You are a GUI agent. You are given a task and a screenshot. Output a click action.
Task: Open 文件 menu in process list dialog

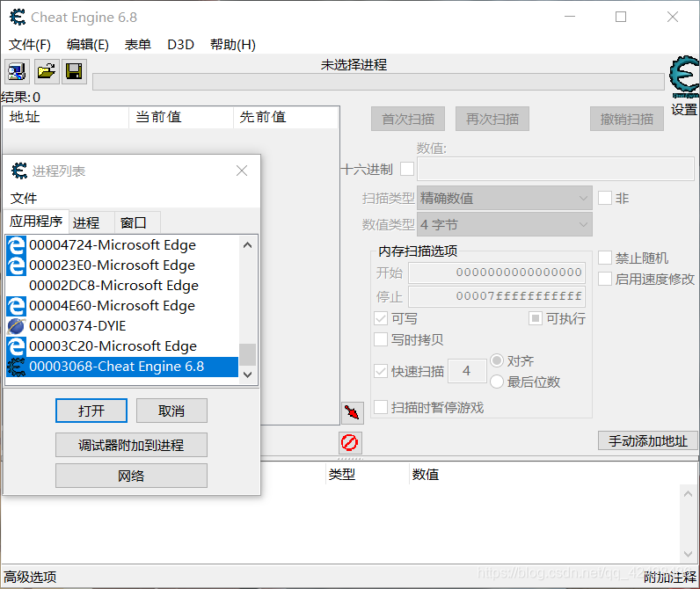[24, 198]
